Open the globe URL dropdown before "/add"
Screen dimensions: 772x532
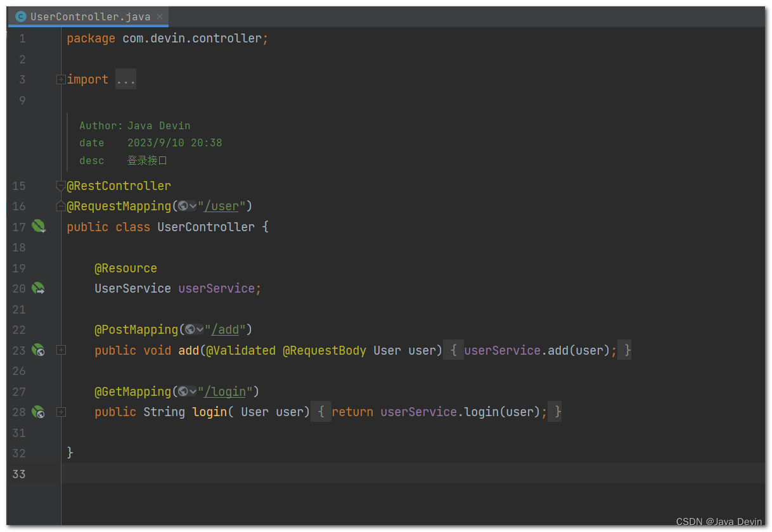[194, 329]
